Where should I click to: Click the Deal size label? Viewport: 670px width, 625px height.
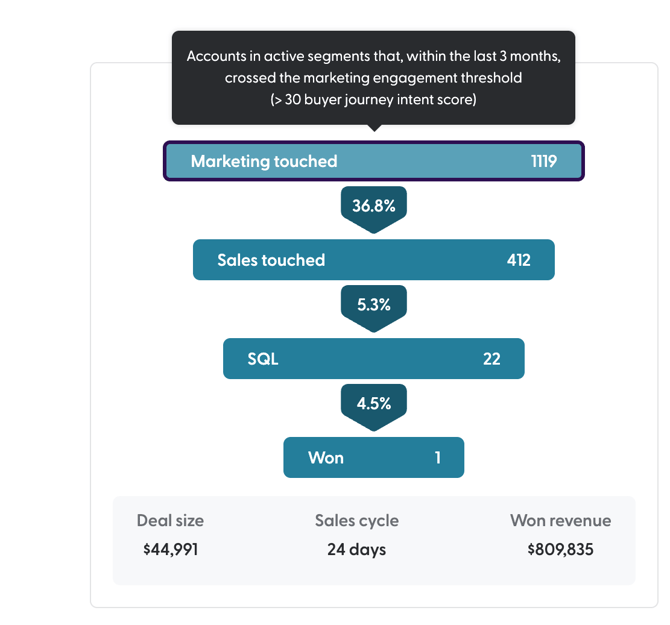(x=170, y=520)
